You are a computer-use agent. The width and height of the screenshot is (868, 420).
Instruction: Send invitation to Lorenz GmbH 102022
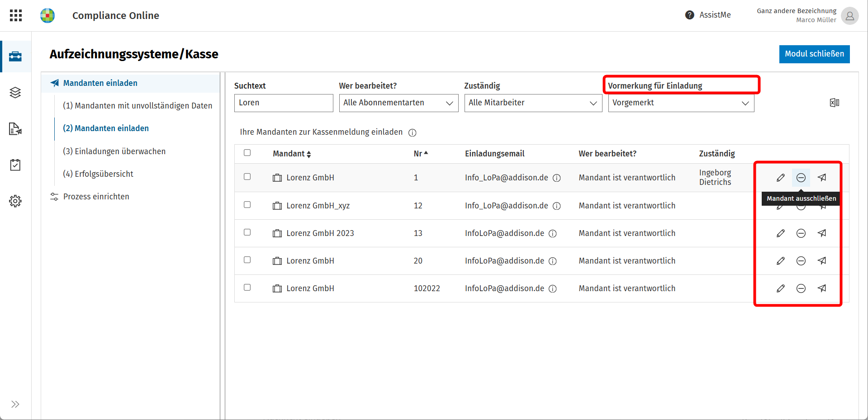(x=822, y=288)
